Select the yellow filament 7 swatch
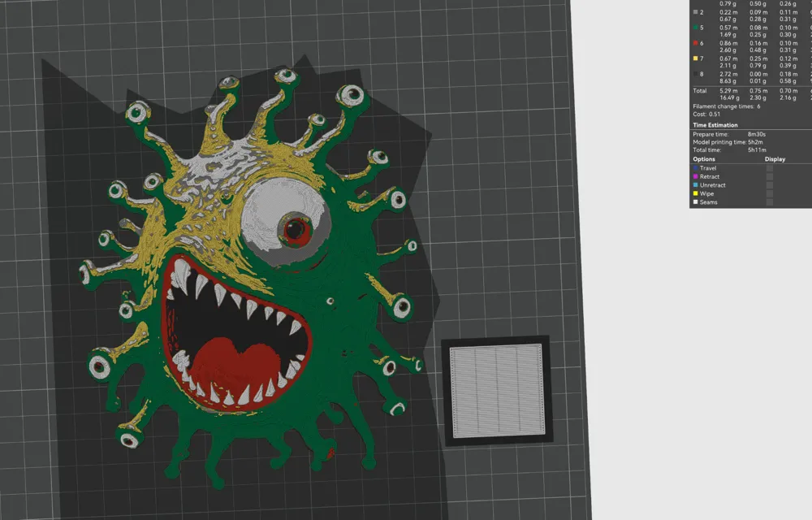This screenshot has width=812, height=520. pos(696,58)
